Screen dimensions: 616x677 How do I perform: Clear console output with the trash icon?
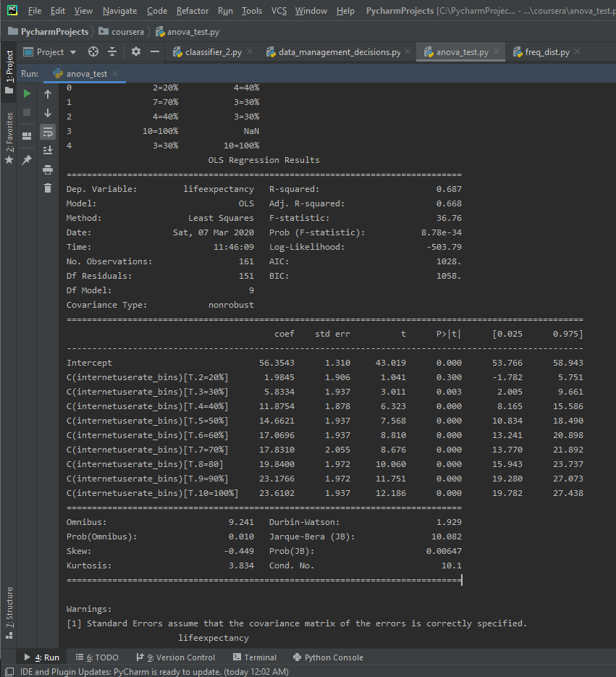click(x=48, y=188)
